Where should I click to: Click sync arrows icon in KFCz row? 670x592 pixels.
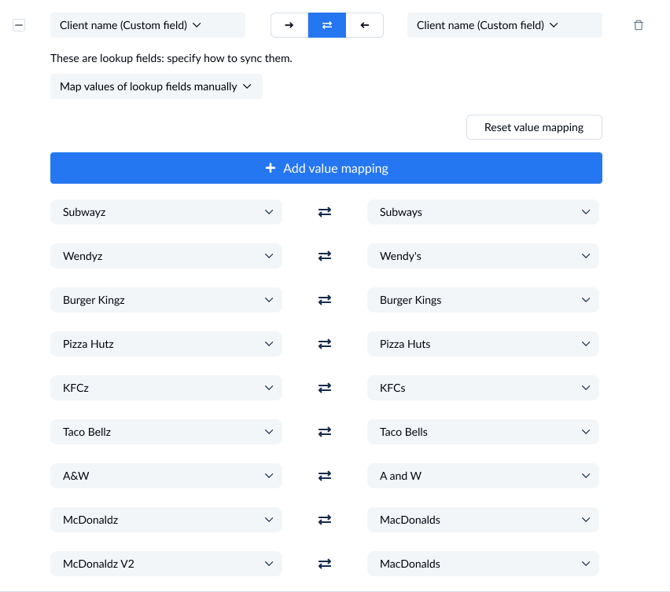[325, 388]
